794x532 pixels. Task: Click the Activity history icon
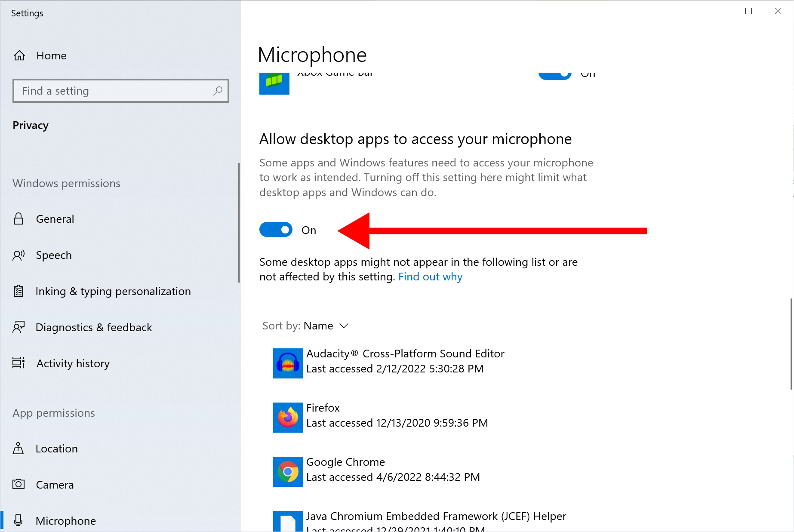[x=19, y=363]
